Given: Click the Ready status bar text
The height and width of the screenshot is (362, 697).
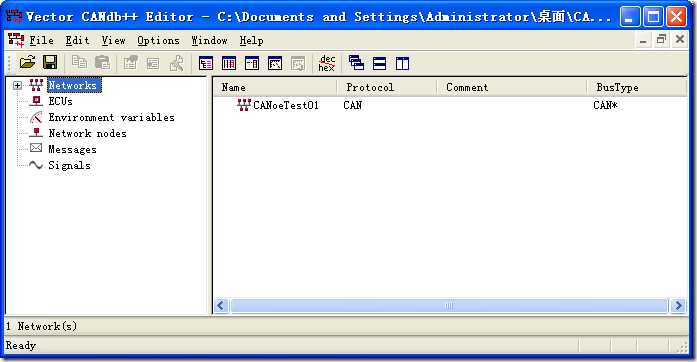Looking at the screenshot, I should (x=20, y=346).
